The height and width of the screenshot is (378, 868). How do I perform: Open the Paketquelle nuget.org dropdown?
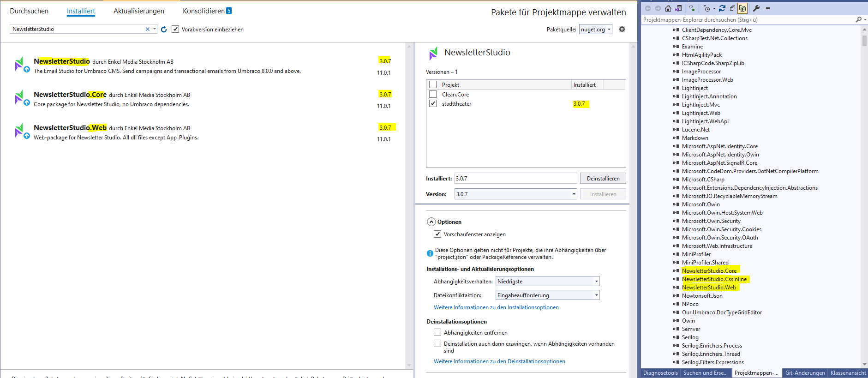[596, 29]
